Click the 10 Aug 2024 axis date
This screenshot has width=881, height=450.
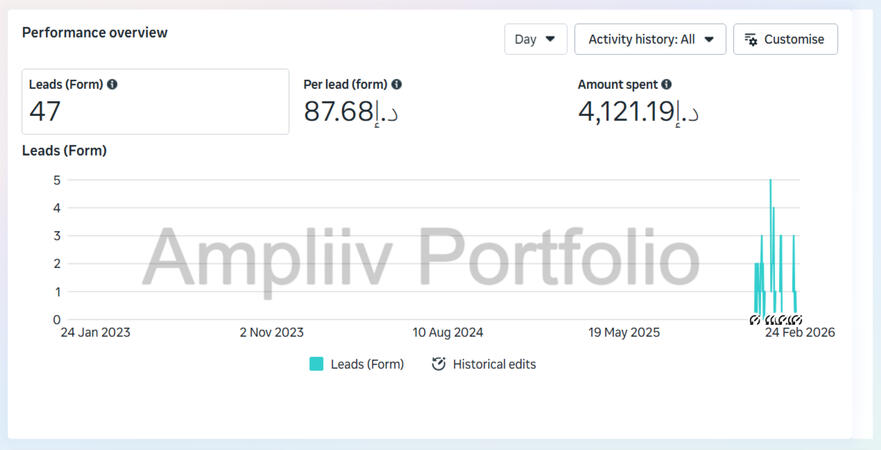pos(448,333)
